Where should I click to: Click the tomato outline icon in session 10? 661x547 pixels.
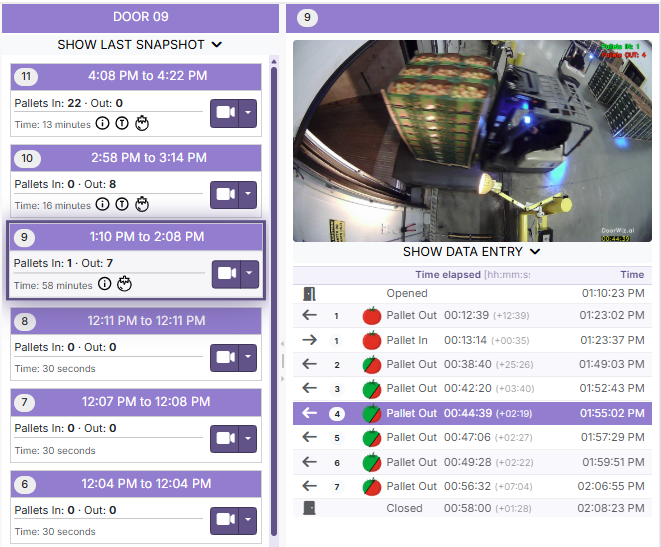[142, 204]
